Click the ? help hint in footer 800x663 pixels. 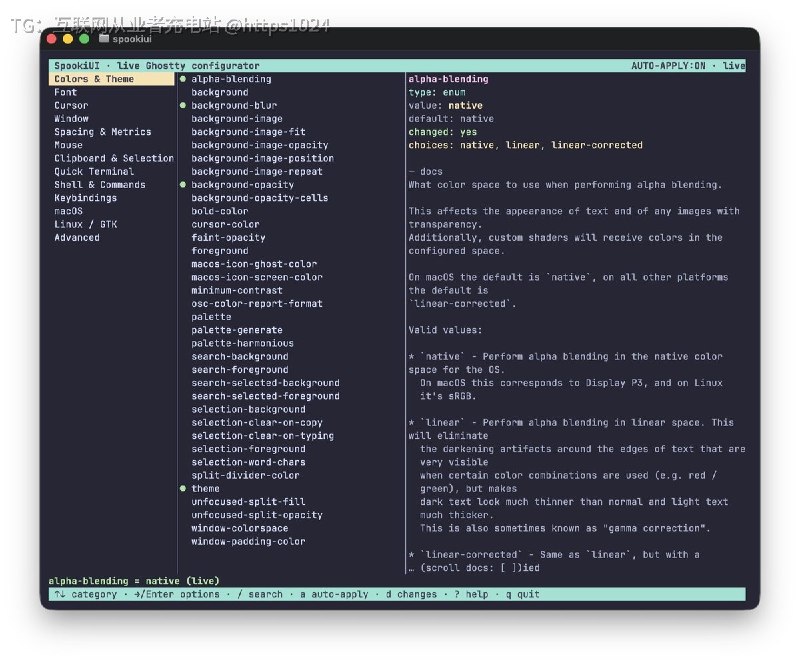tap(471, 595)
